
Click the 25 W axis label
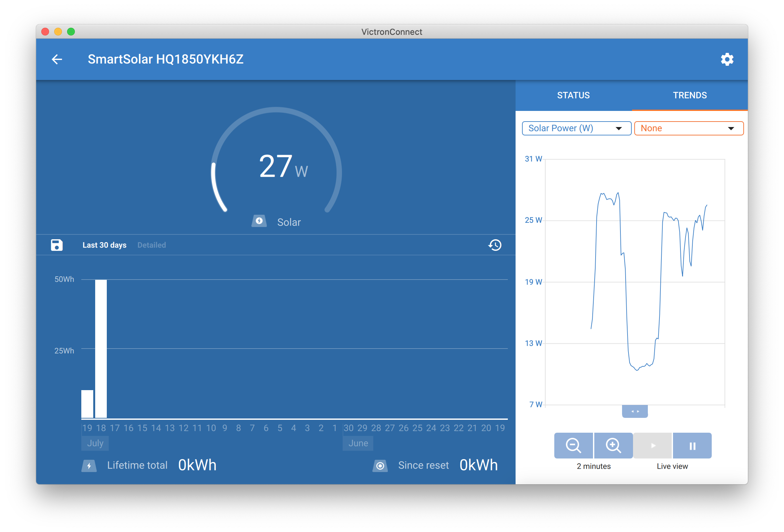(533, 220)
